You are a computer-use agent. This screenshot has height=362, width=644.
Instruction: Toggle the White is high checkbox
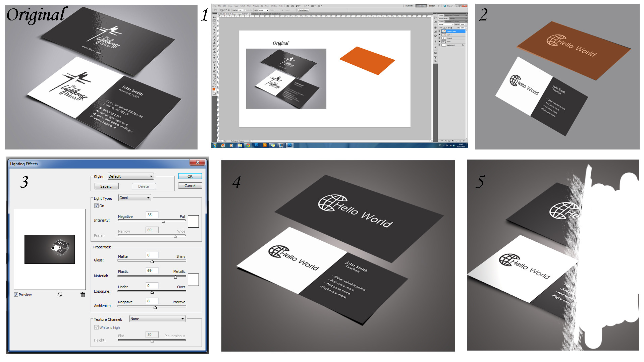96,327
